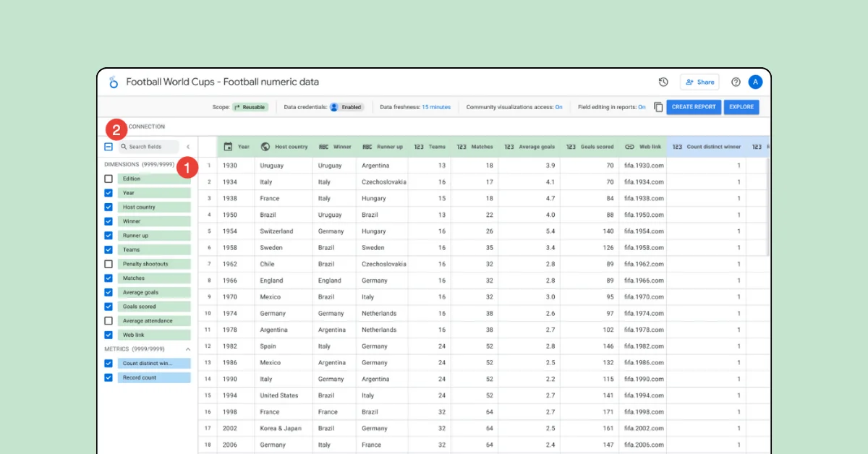Click the EXPLORE button

coord(741,107)
